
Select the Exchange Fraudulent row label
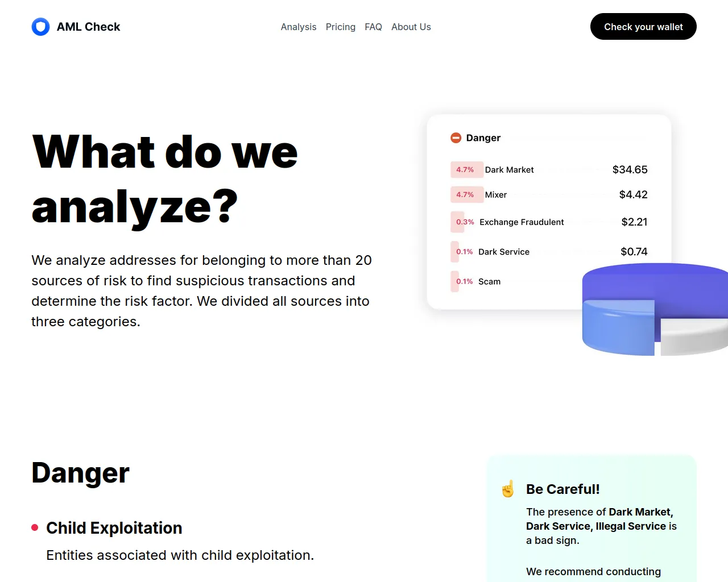click(x=522, y=222)
